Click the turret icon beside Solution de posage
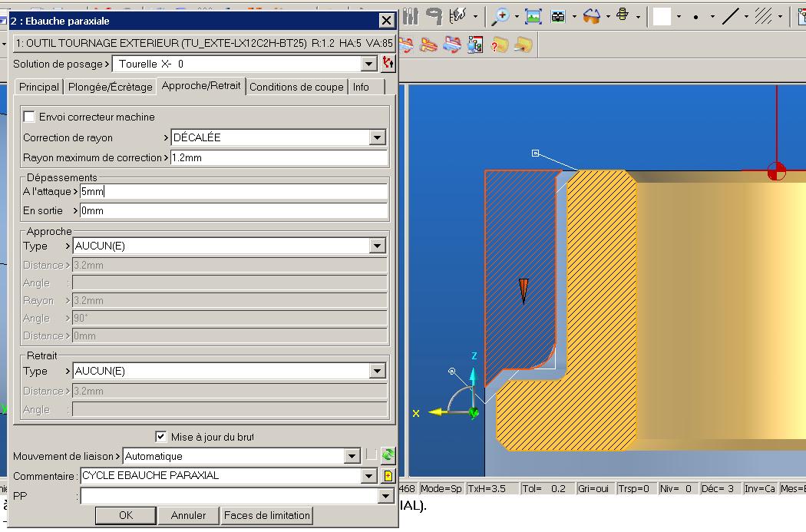 [388, 64]
